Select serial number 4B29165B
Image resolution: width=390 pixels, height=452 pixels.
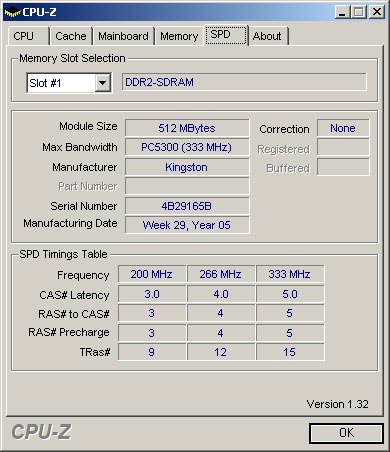[x=187, y=206]
